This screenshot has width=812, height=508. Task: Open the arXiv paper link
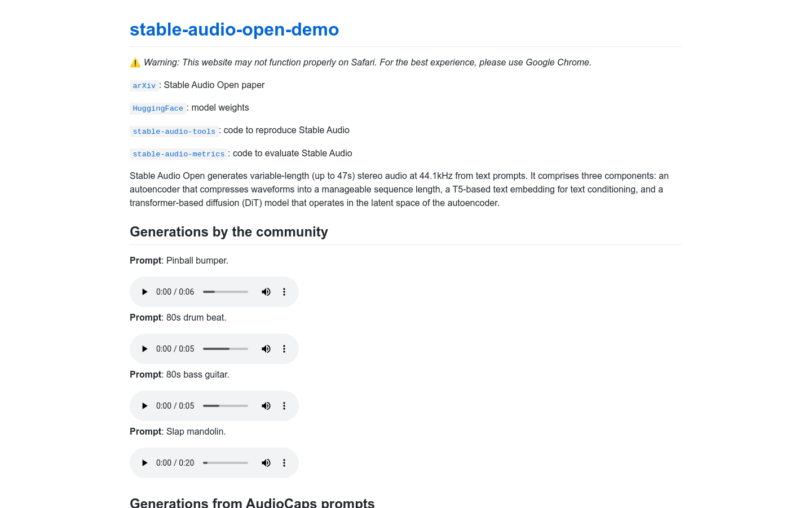144,86
